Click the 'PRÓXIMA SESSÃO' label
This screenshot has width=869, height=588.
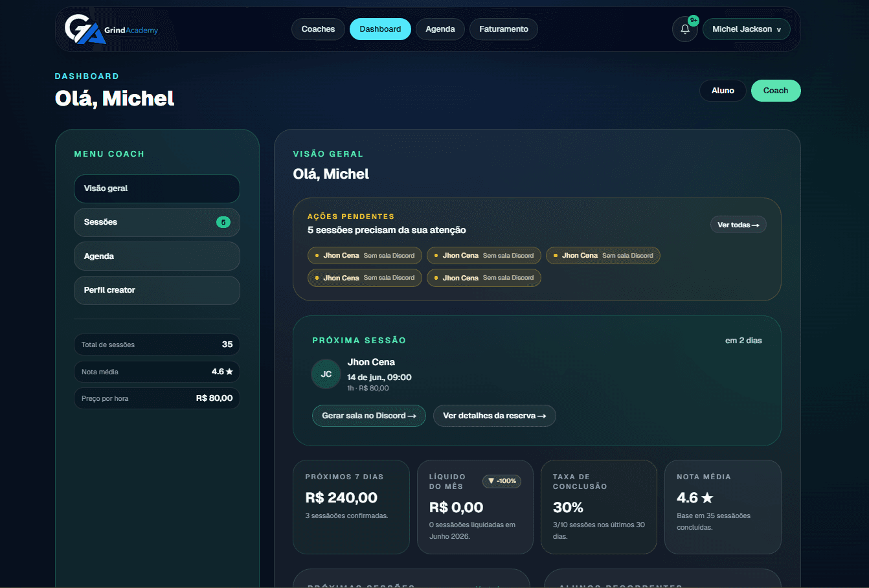359,341
